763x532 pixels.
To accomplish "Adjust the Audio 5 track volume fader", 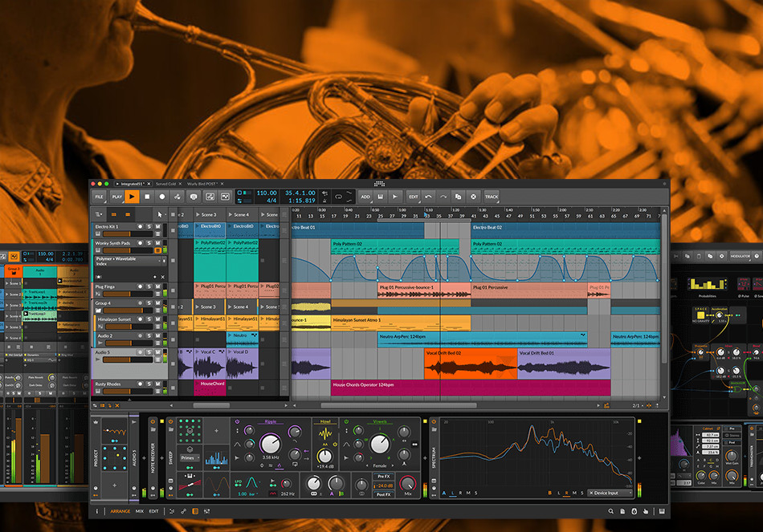I will pyautogui.click(x=129, y=361).
